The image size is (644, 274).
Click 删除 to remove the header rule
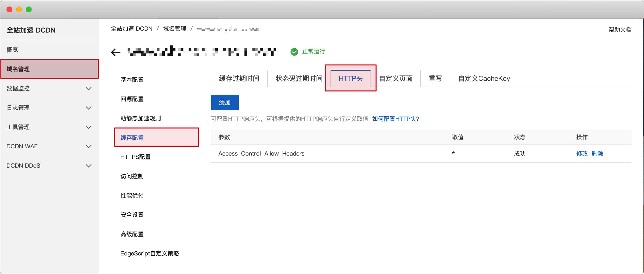tap(598, 154)
